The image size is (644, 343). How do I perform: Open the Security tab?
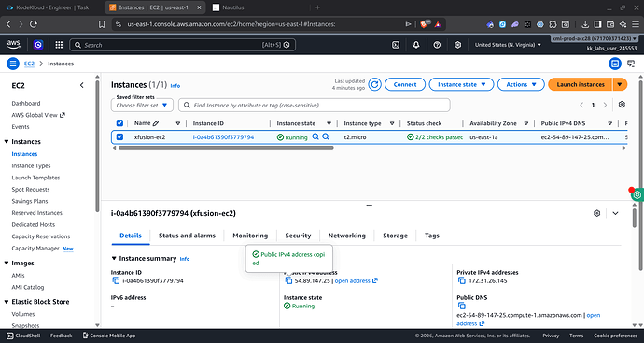[298, 236]
